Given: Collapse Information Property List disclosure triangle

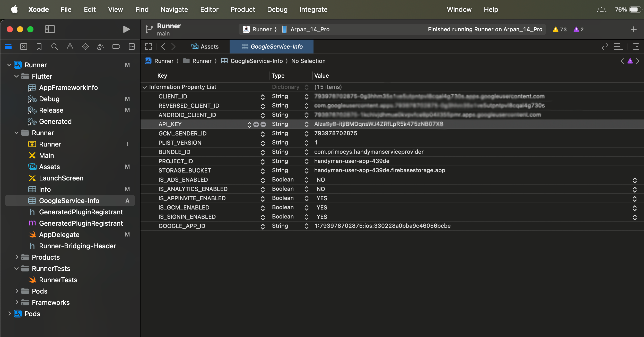Looking at the screenshot, I should click(145, 87).
